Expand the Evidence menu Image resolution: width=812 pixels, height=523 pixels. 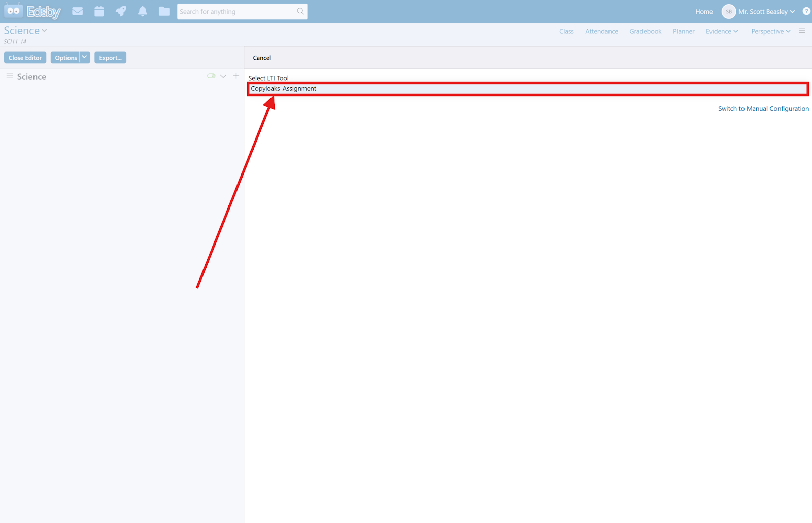click(722, 31)
